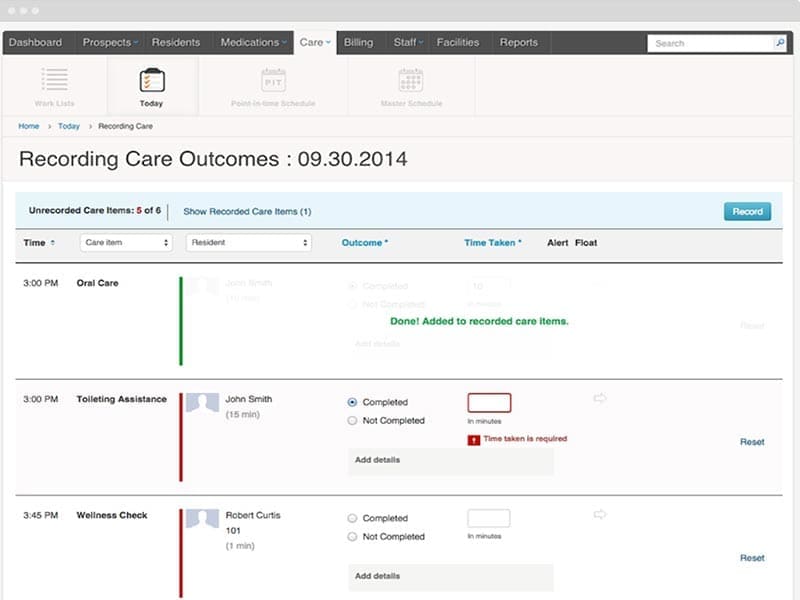Screen dimensions: 800x600
Task: Click Robert Curtis's avatar photo
Action: tap(202, 518)
